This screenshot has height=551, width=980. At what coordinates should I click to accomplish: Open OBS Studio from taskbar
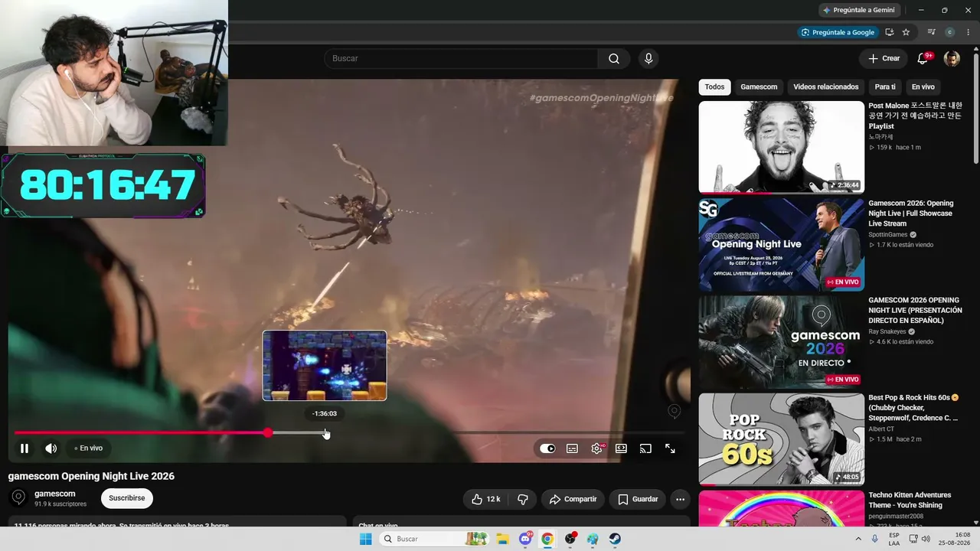coord(570,539)
